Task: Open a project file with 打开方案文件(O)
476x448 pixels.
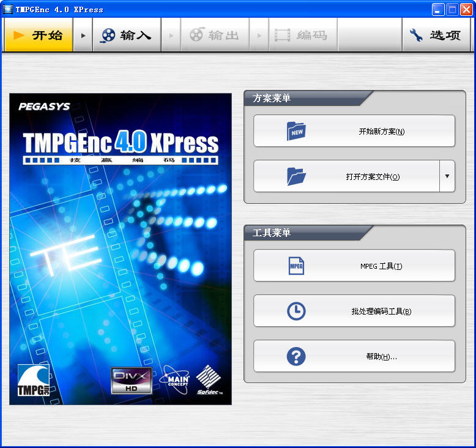Action: pos(346,176)
